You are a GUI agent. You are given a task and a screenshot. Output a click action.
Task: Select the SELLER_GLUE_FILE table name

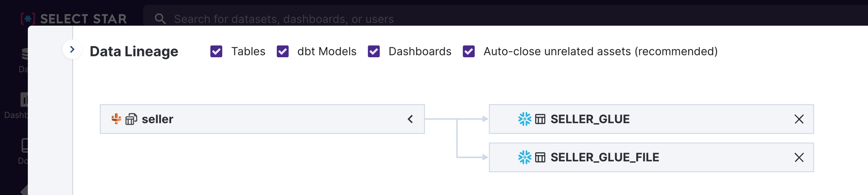tap(605, 157)
